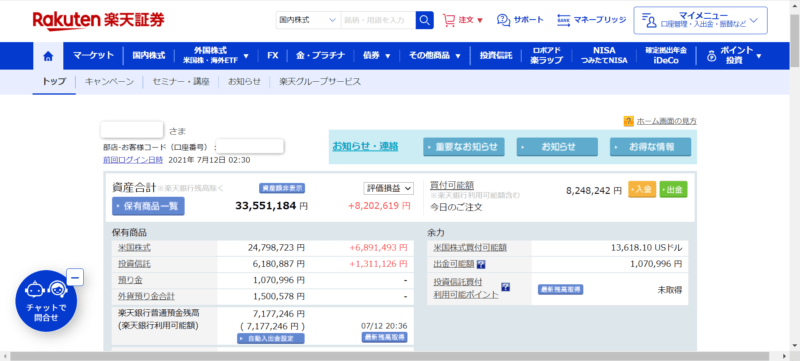The width and height of the screenshot is (800, 361).
Task: Open the shopping cart 注文 icon
Action: coord(448,20)
